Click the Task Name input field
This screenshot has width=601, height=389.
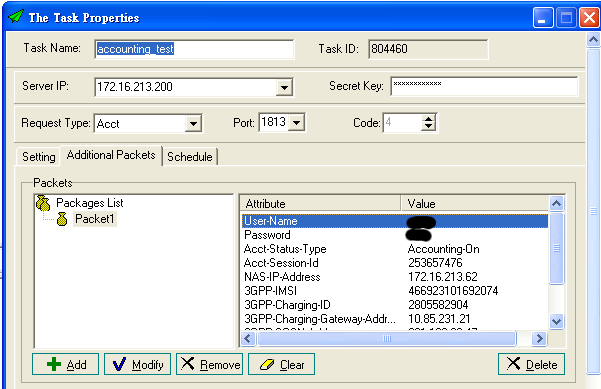[x=194, y=49]
